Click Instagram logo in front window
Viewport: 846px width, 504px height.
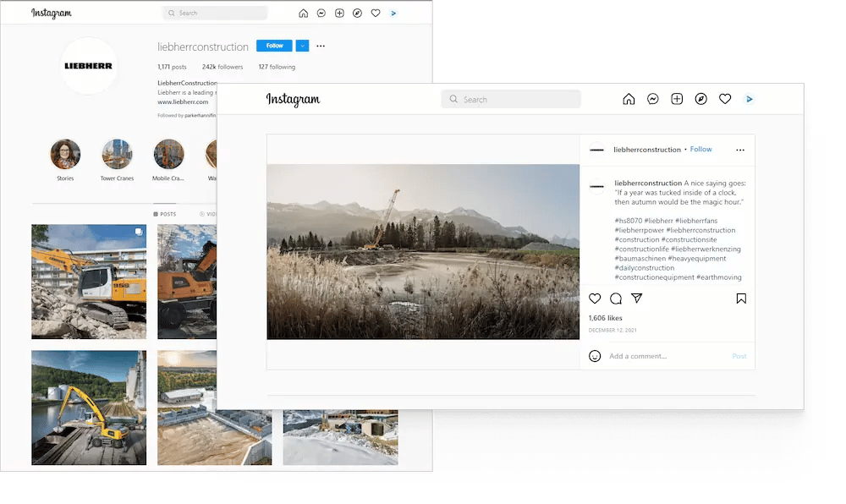point(293,99)
